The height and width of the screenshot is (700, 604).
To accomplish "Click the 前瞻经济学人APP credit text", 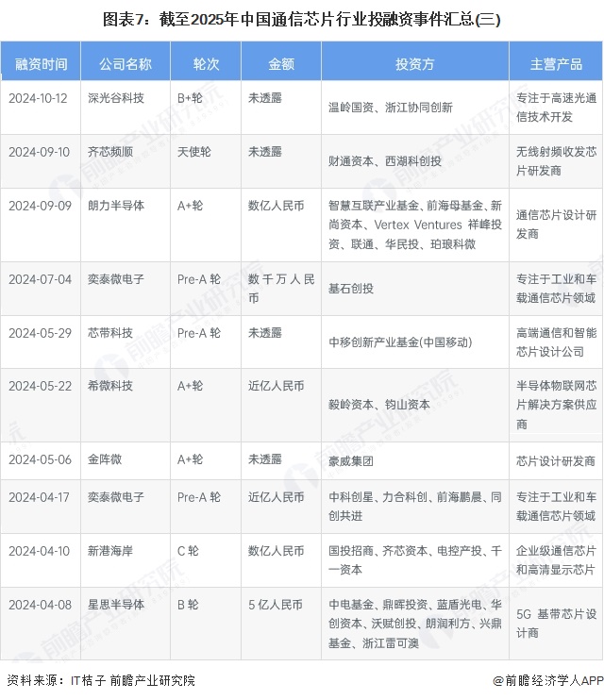I will click(x=546, y=681).
